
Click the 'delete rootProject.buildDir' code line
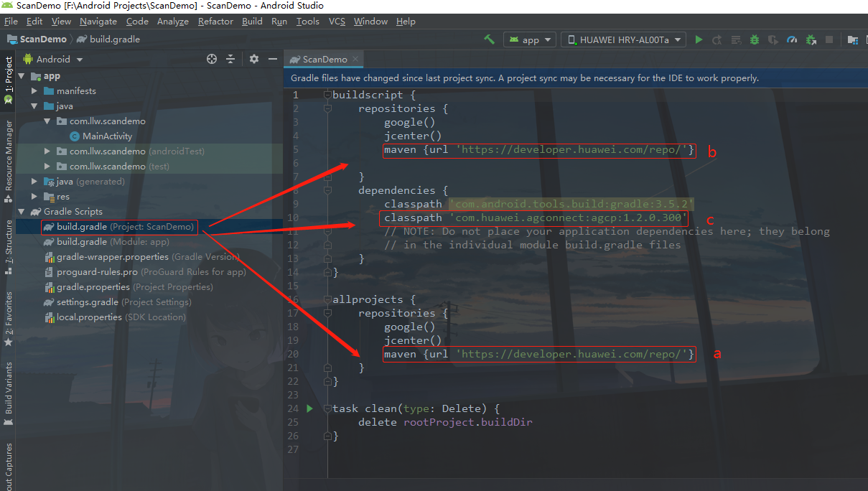pos(445,422)
